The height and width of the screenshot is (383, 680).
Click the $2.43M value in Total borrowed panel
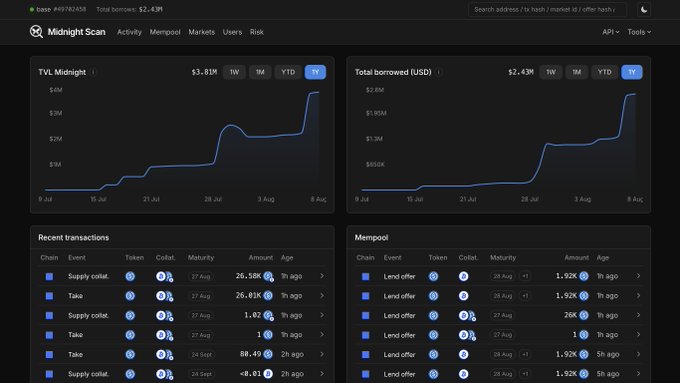pos(521,72)
